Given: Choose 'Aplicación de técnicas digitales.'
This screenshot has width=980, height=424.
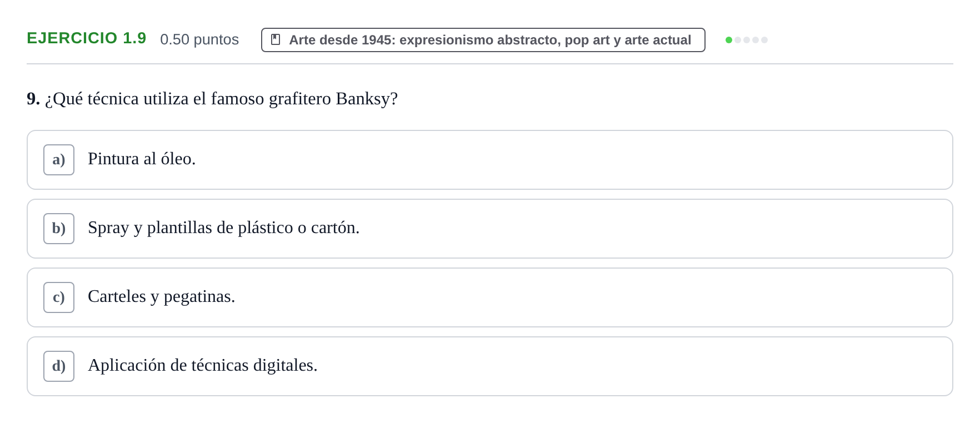Looking at the screenshot, I should tap(202, 366).
